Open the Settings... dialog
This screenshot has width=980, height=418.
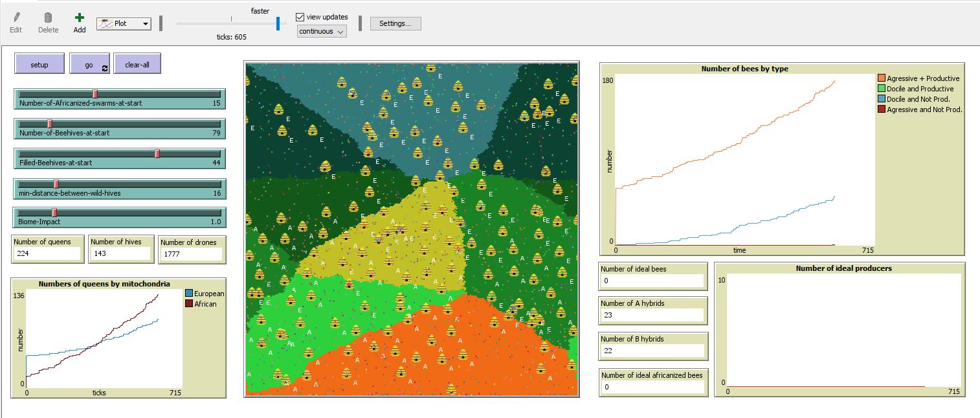(395, 23)
